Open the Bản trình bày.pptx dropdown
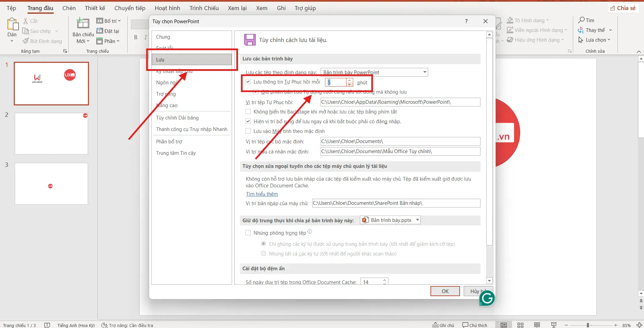This screenshot has height=328, width=644. 417,220
